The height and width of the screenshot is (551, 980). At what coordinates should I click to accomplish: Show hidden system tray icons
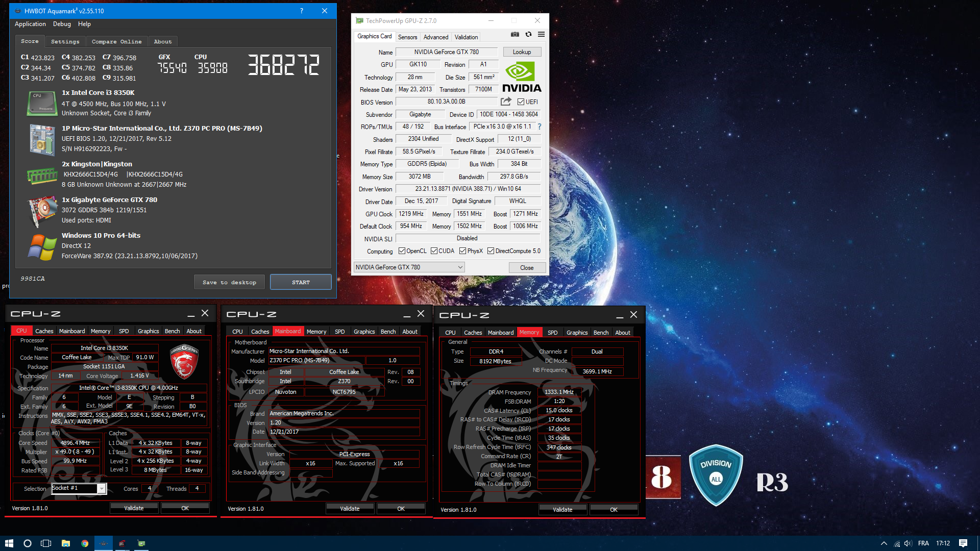click(x=884, y=543)
